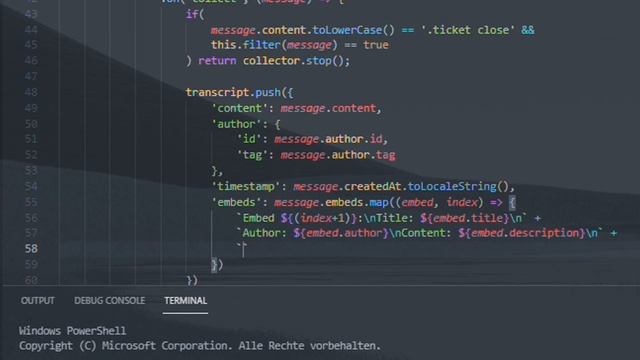Click line number 58 in the gutter
Screen dimensions: 640x360
31,249
